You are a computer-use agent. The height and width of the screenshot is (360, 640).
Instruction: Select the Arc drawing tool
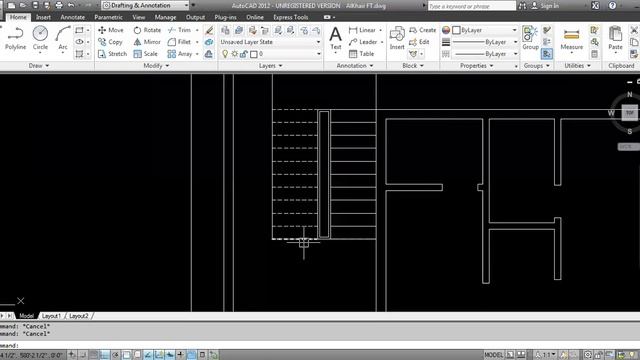tap(63, 38)
